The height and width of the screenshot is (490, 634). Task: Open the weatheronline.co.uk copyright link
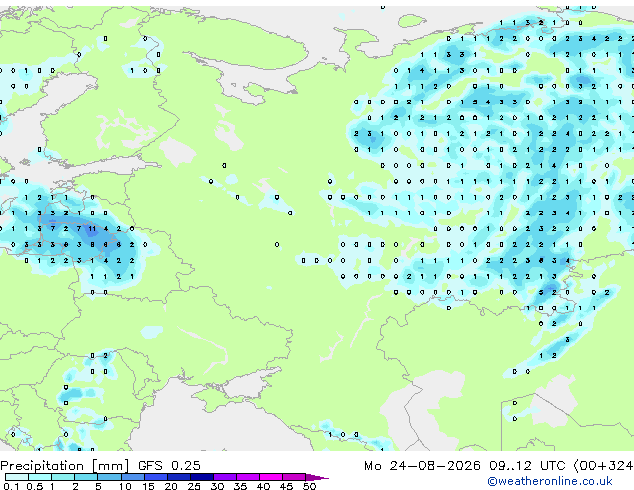pyautogui.click(x=550, y=481)
